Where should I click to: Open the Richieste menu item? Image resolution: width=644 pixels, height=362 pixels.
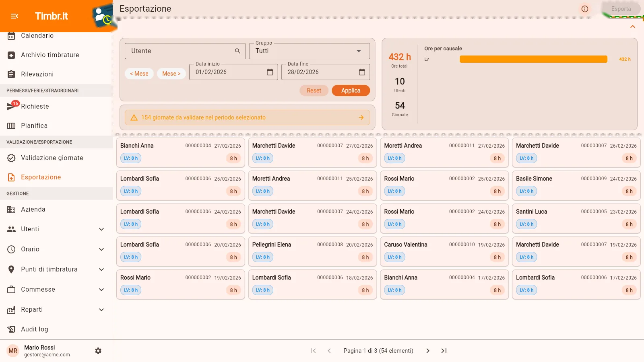pyautogui.click(x=56, y=107)
